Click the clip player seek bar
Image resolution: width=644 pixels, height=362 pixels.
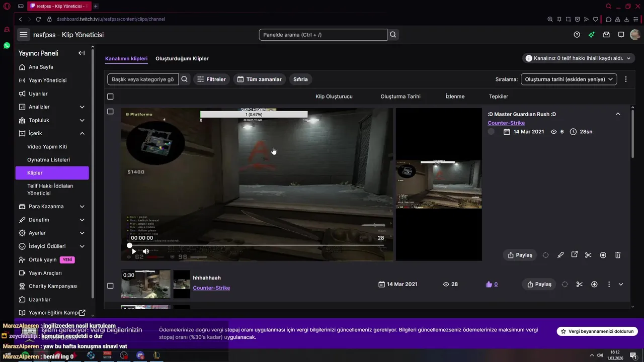pyautogui.click(x=257, y=245)
